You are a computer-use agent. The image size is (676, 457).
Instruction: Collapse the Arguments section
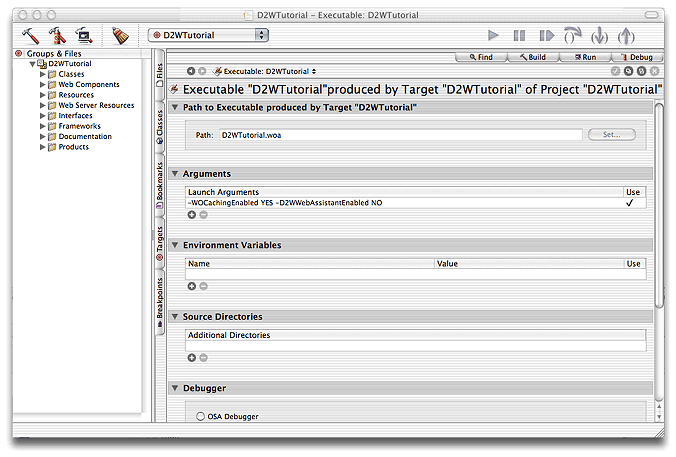(x=176, y=174)
